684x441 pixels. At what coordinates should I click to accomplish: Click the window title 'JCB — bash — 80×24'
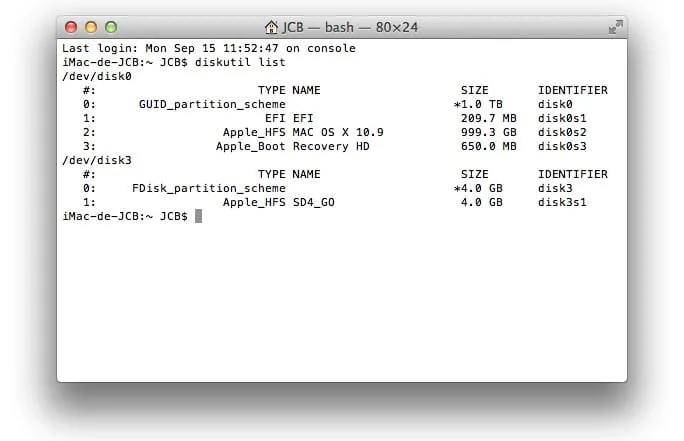click(350, 27)
